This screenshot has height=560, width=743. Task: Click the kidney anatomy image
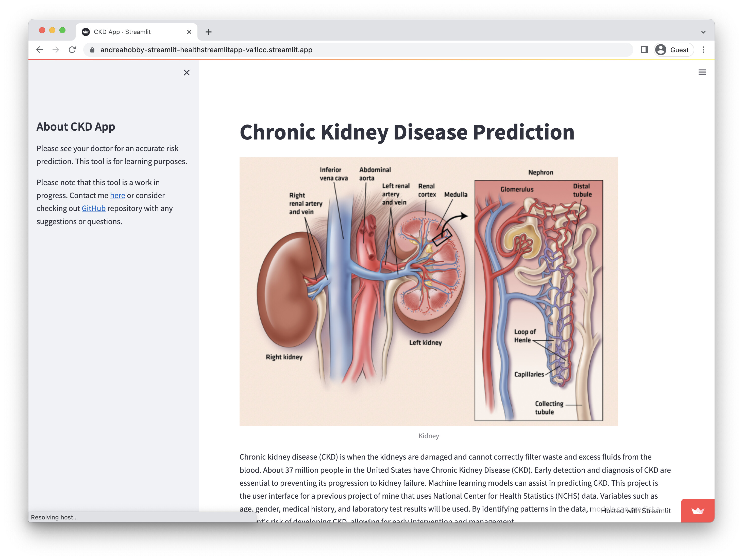(429, 291)
